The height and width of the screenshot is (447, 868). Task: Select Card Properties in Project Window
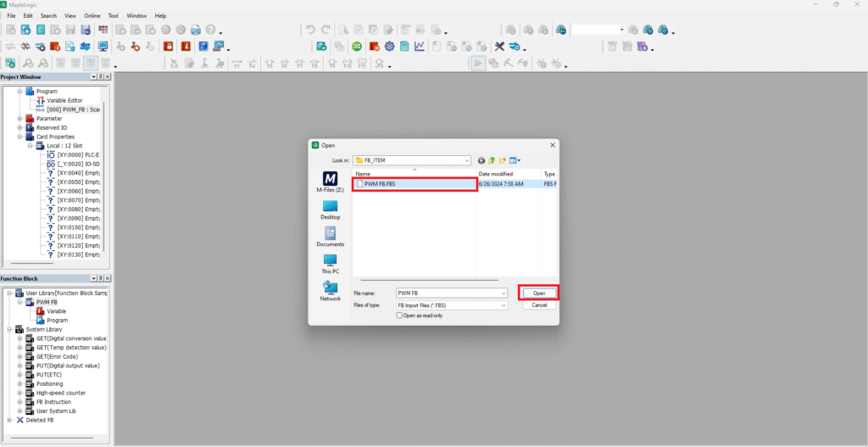pyautogui.click(x=55, y=137)
